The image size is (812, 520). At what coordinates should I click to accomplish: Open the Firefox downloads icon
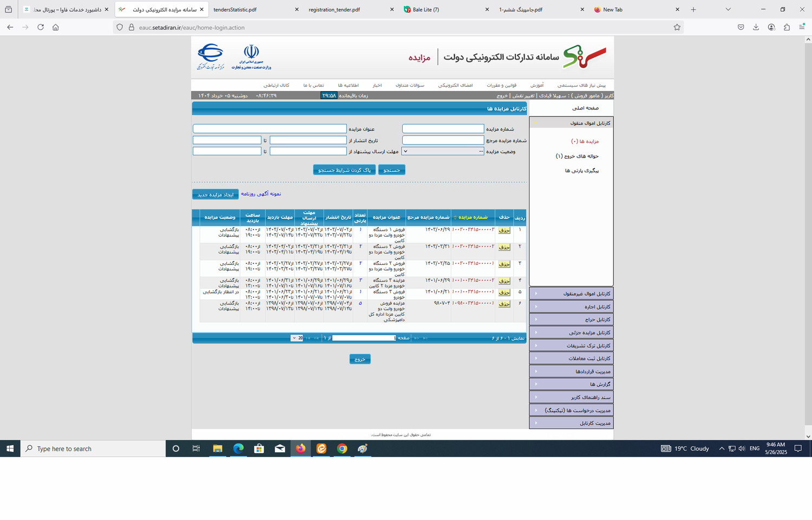click(x=756, y=27)
